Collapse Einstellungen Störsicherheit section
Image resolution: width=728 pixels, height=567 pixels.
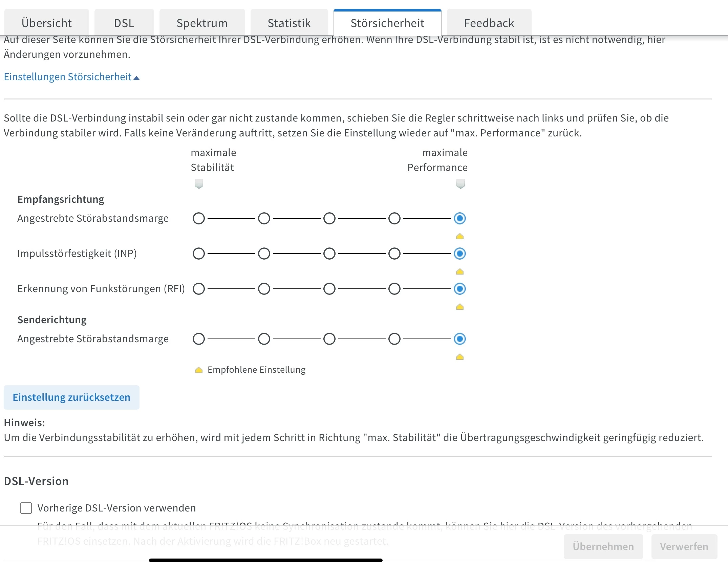[x=71, y=77]
